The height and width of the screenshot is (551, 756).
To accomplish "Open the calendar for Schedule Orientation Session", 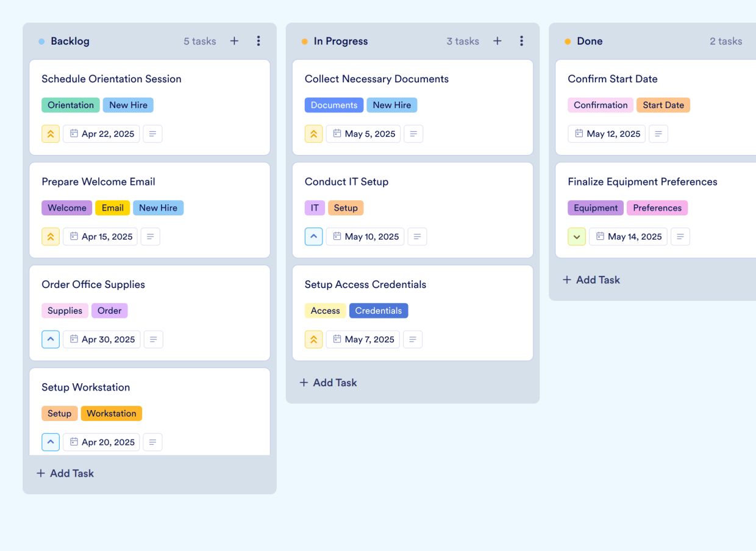I will click(101, 134).
